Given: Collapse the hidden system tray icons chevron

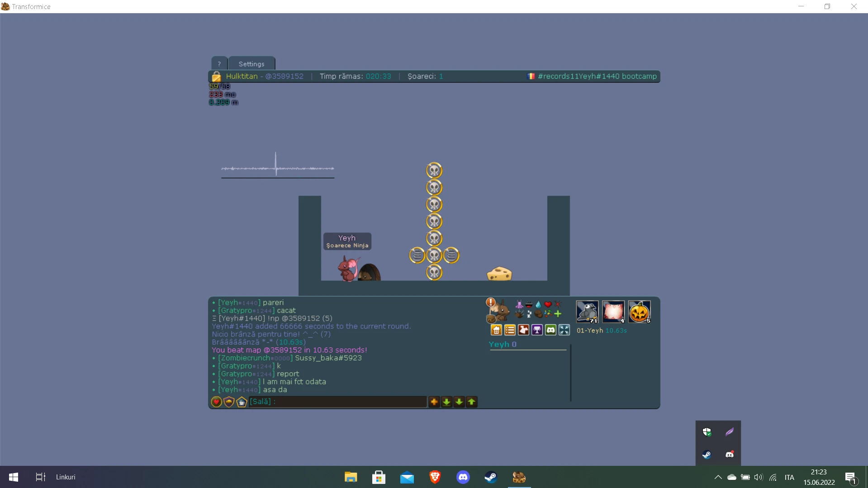Looking at the screenshot, I should click(718, 477).
